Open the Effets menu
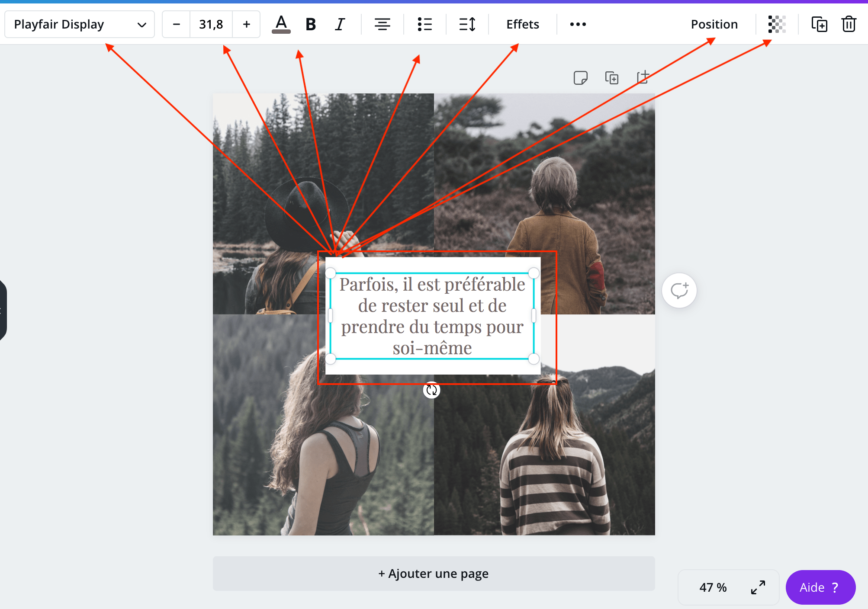868x609 pixels. (523, 24)
